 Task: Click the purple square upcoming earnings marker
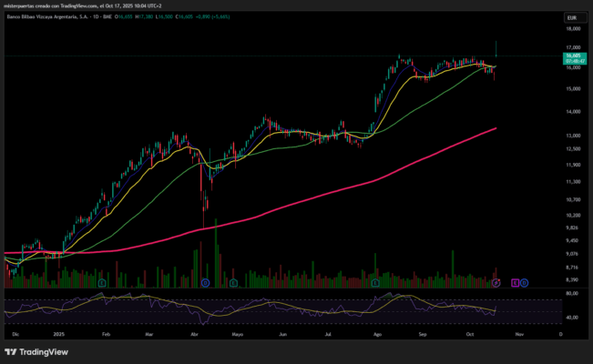point(515,283)
